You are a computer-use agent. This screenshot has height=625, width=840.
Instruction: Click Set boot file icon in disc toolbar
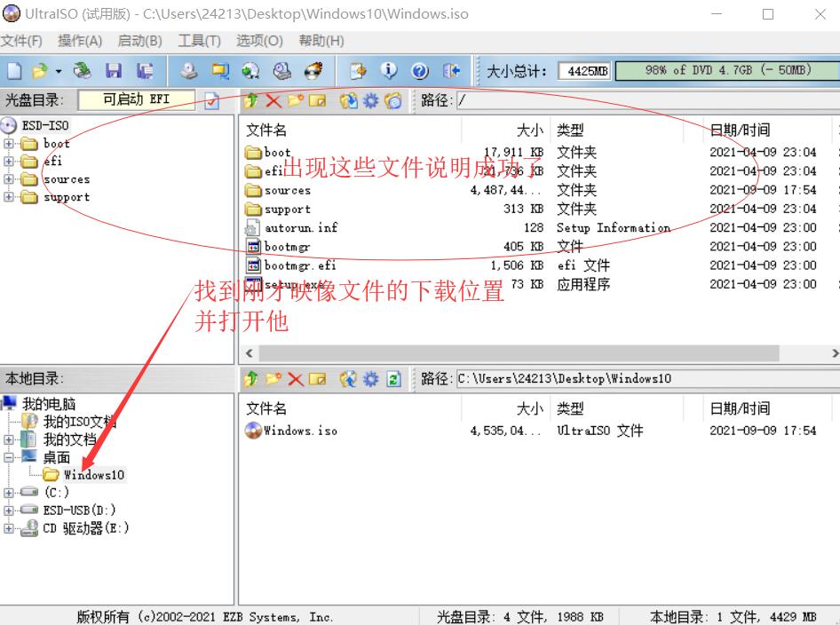click(x=393, y=100)
